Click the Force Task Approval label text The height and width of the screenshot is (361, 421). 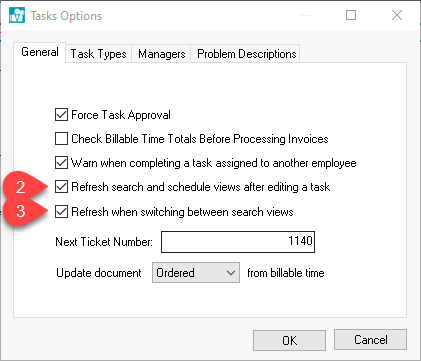(121, 115)
